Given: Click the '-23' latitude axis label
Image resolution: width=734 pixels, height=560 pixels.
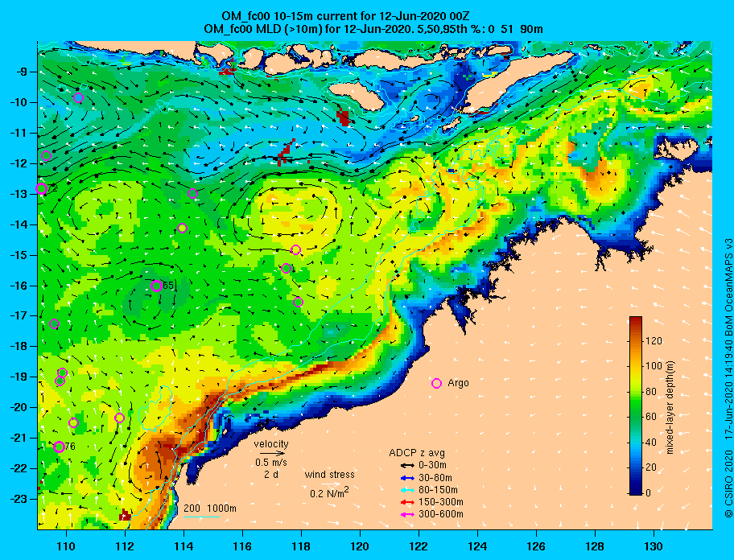Looking at the screenshot, I should 19,499.
